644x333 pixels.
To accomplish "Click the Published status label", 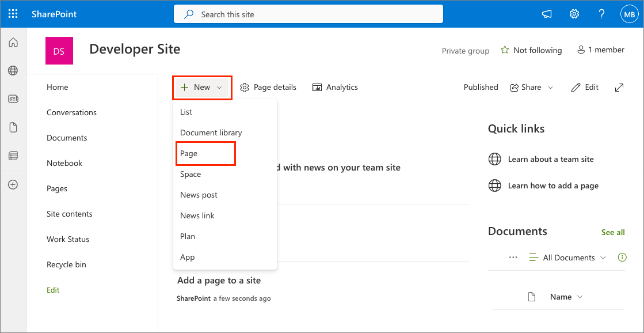I will tap(481, 87).
